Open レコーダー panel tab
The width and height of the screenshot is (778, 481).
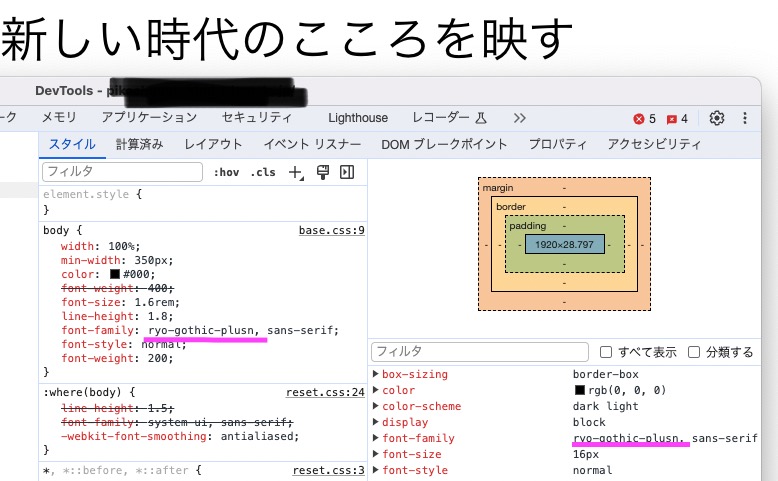449,118
